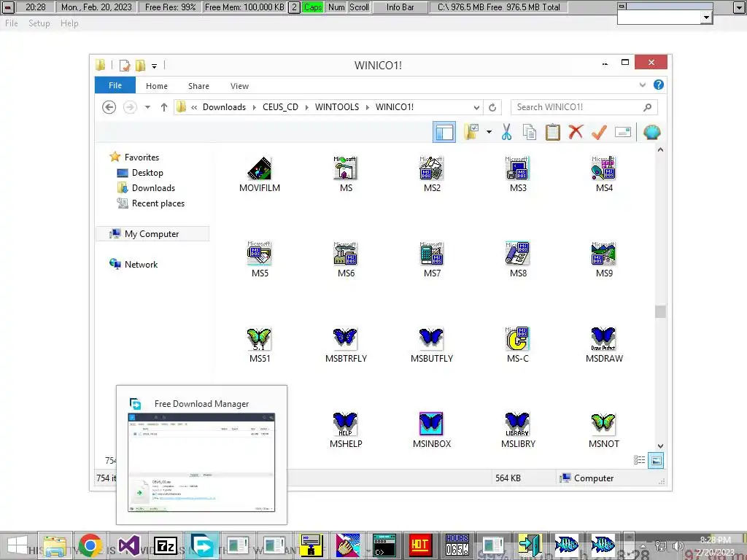The image size is (747, 560).
Task: Select the MS4 icon file
Action: coord(604,174)
